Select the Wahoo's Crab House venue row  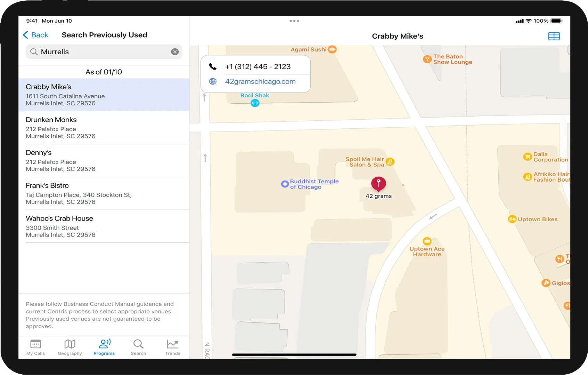(x=104, y=226)
